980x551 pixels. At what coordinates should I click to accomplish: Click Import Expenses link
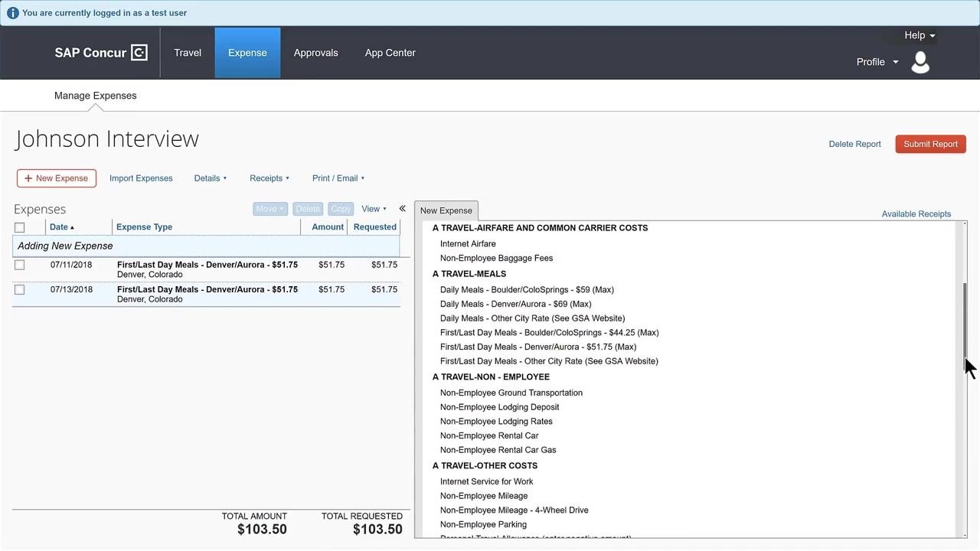pos(141,178)
